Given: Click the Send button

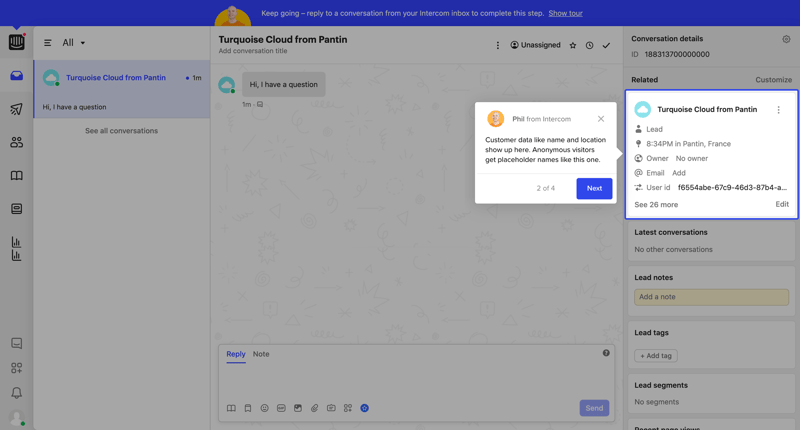Looking at the screenshot, I should [594, 408].
